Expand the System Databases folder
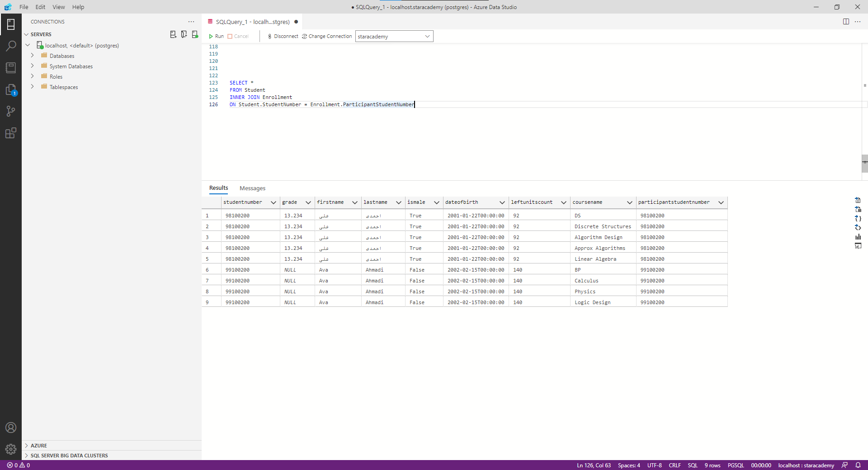 32,66
